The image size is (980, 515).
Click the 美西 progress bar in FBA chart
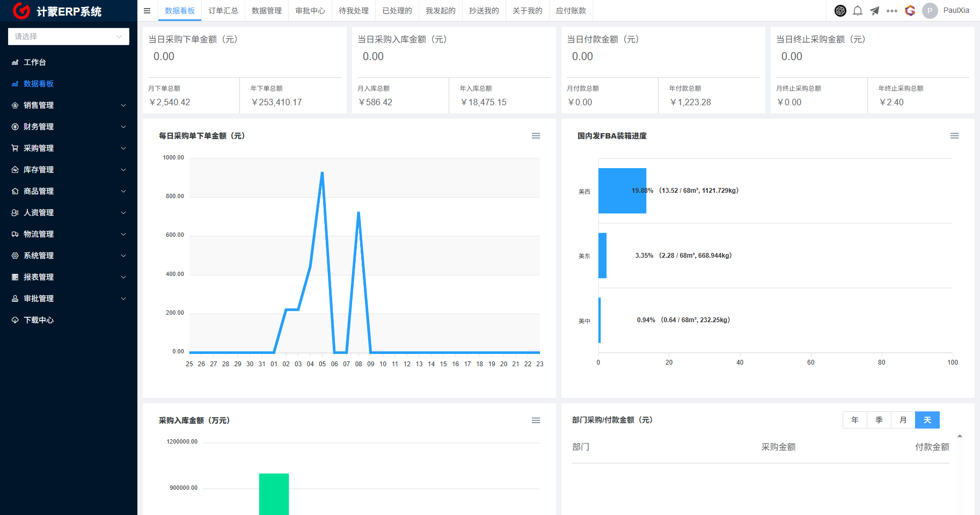622,191
